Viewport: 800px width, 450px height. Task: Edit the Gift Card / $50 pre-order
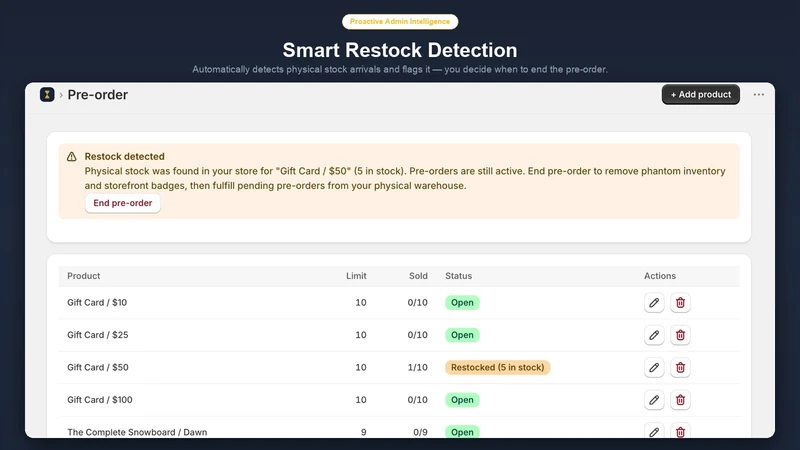point(654,367)
